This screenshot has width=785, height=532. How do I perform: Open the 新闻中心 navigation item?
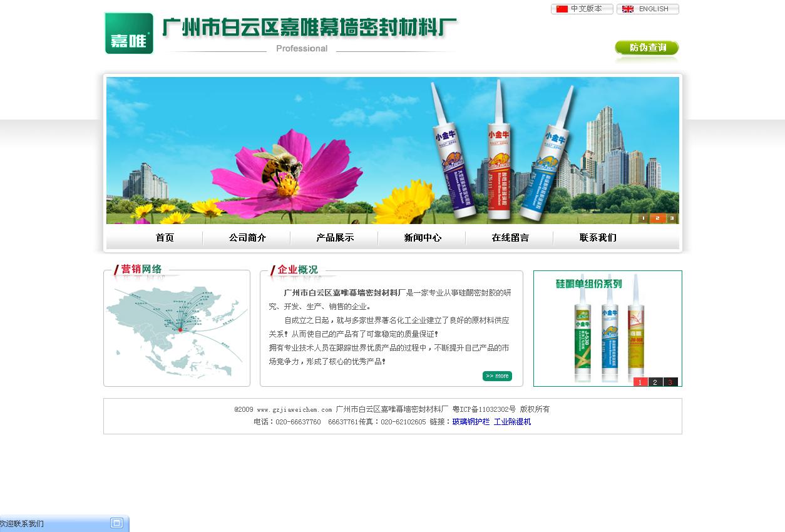(x=422, y=238)
